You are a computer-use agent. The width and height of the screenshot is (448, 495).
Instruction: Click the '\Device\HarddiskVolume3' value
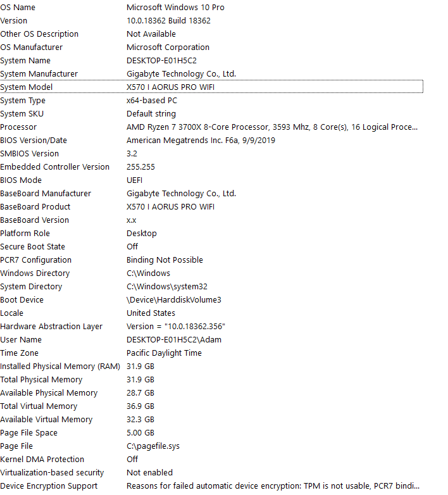click(x=174, y=299)
